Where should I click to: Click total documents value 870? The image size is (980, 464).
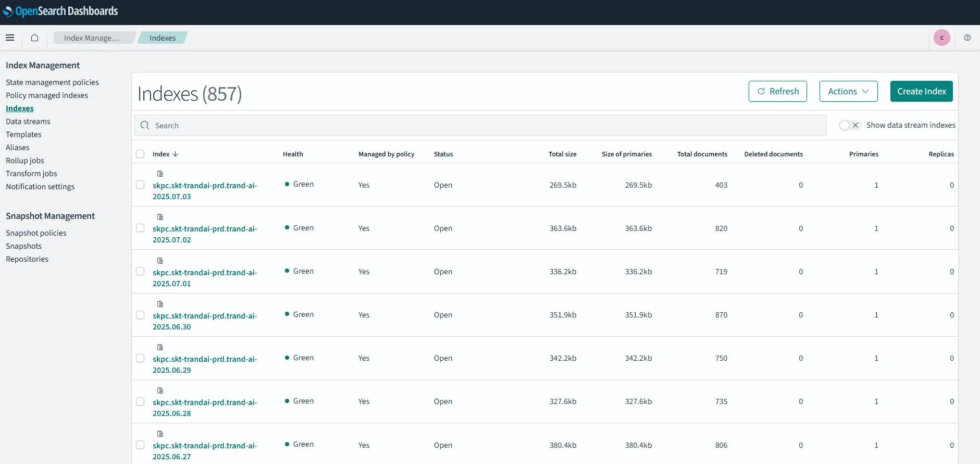click(x=721, y=315)
